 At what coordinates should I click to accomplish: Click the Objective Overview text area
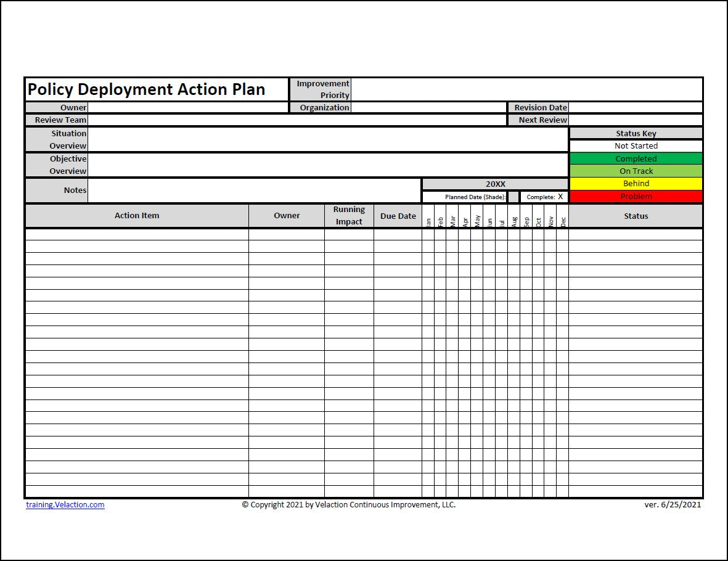[x=327, y=165]
